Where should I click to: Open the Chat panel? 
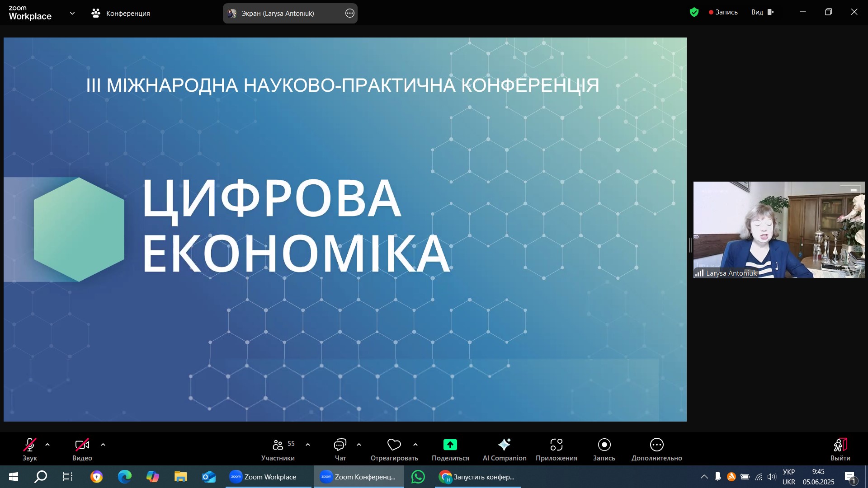pyautogui.click(x=340, y=446)
